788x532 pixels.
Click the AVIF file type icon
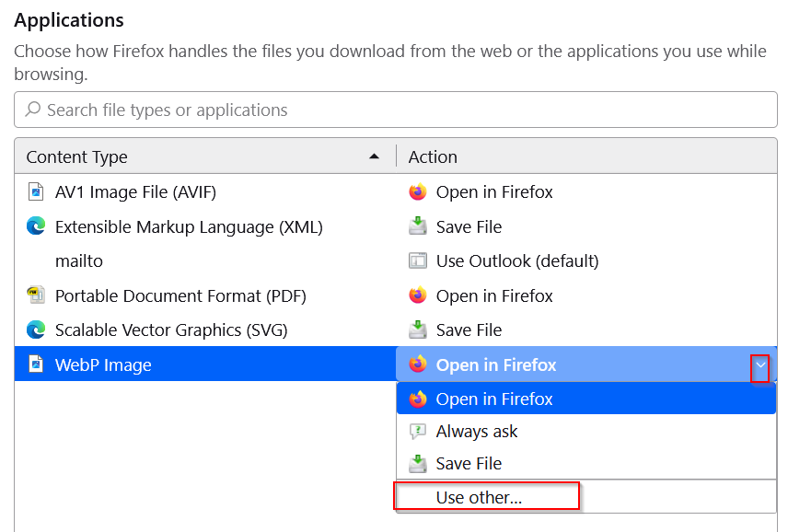36,191
